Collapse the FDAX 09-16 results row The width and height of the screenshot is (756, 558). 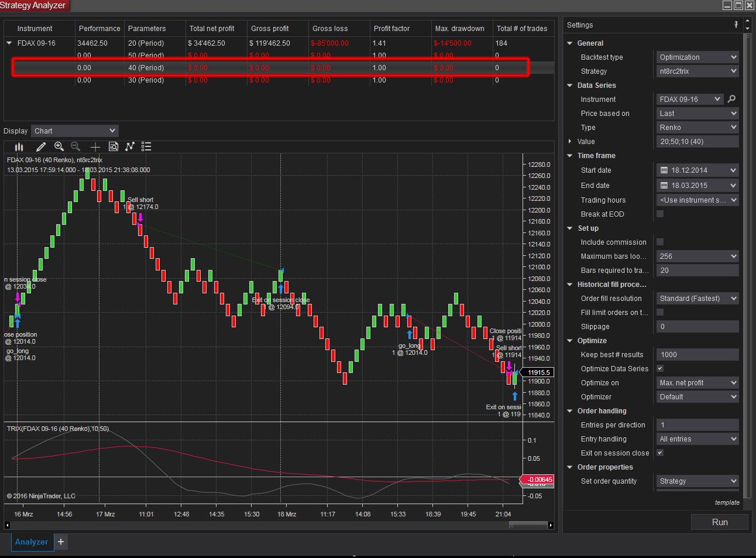(x=9, y=43)
